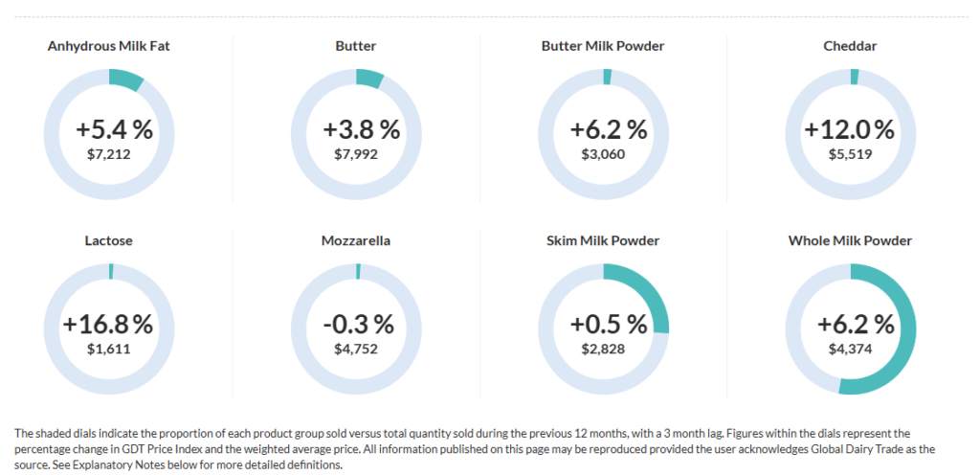Viewport: 980px width, 475px height.
Task: Click the +16.8 % Lactose percentage
Action: pos(109,324)
